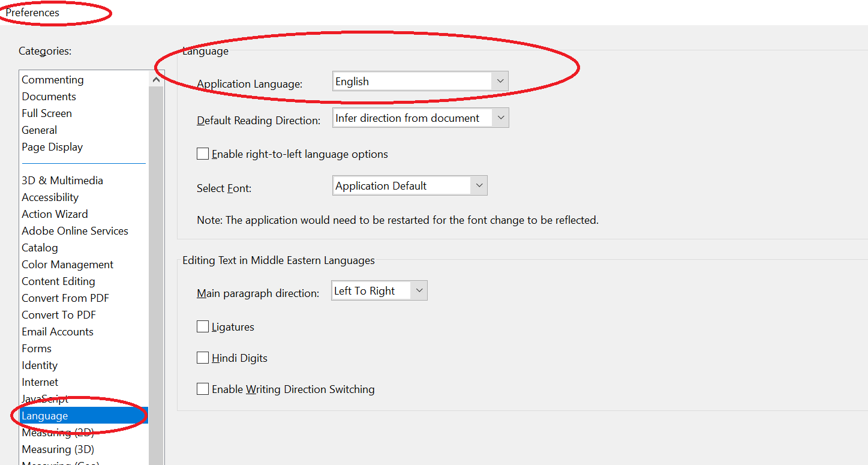The height and width of the screenshot is (465, 868).
Task: Open the Accessibility category
Action: click(50, 197)
